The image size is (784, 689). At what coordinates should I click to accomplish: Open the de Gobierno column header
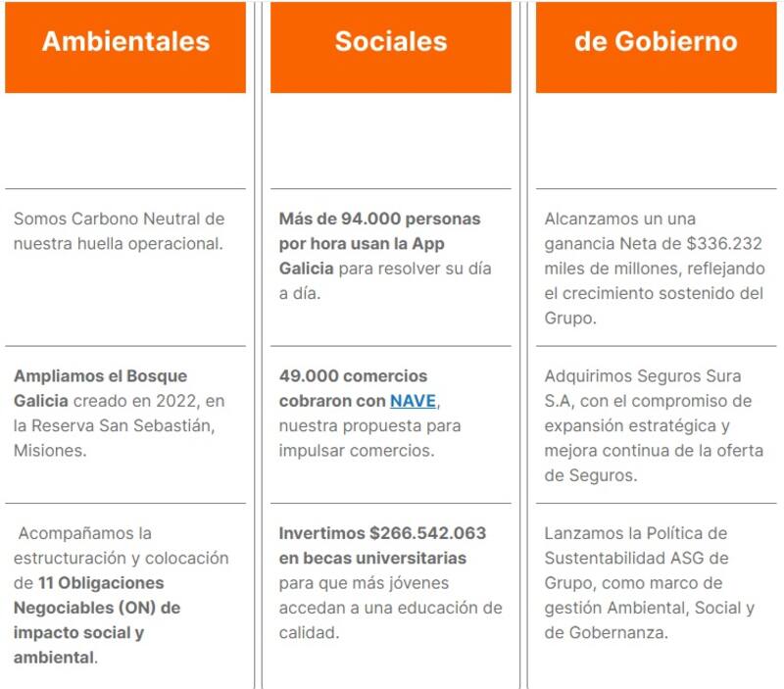(656, 42)
